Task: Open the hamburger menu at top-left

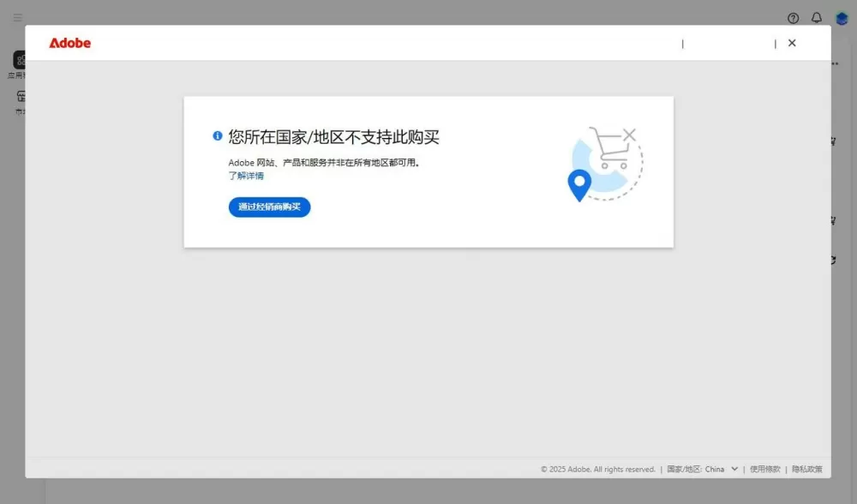Action: pos(17,17)
